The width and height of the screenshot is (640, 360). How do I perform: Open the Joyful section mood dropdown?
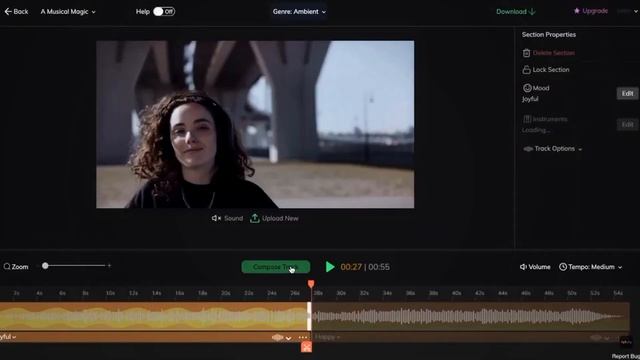pos(8,337)
